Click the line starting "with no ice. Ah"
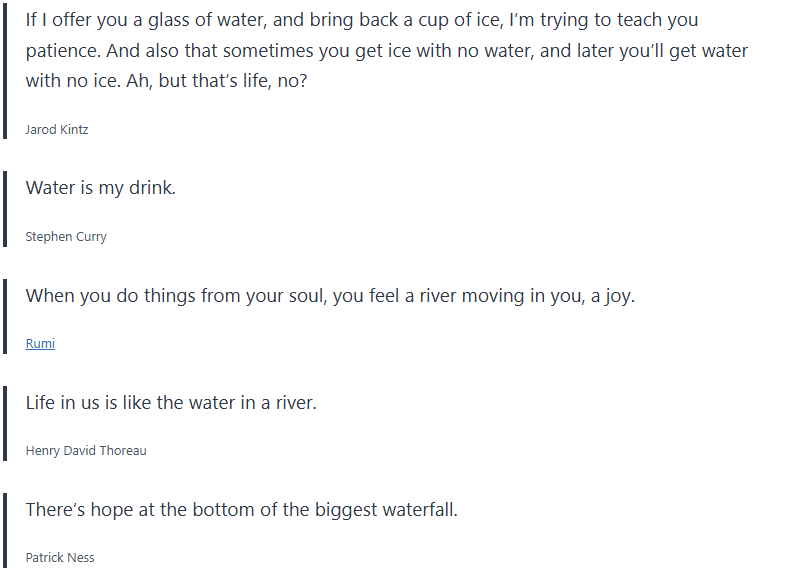This screenshot has height=573, width=809. [166, 81]
